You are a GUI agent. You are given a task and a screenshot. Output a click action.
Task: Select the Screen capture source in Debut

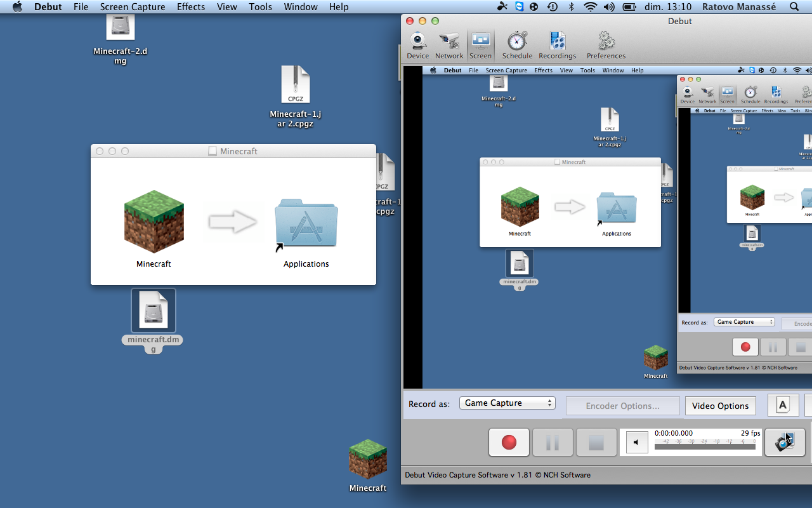(x=480, y=45)
